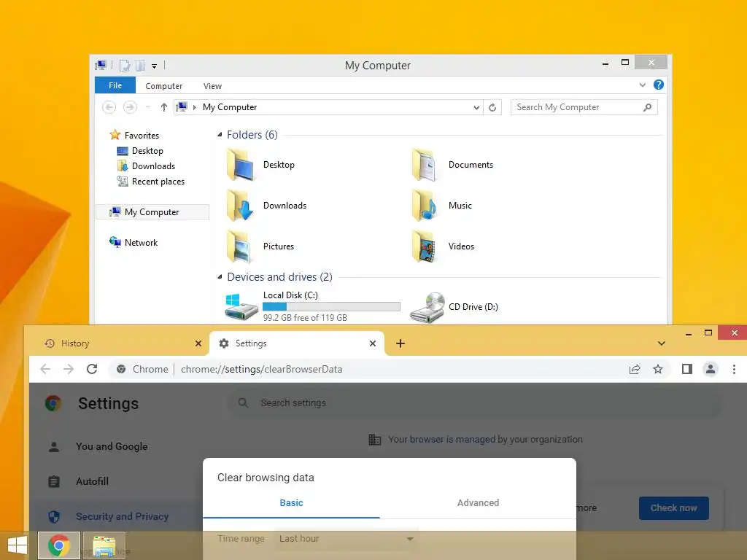The width and height of the screenshot is (747, 560).
Task: Click the Chrome taskbar icon
Action: [59, 545]
